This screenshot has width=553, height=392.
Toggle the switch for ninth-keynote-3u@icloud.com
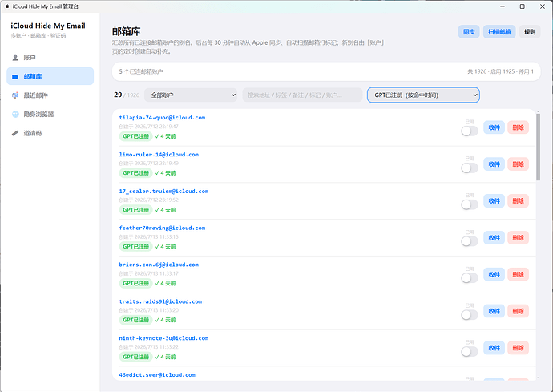tap(470, 351)
